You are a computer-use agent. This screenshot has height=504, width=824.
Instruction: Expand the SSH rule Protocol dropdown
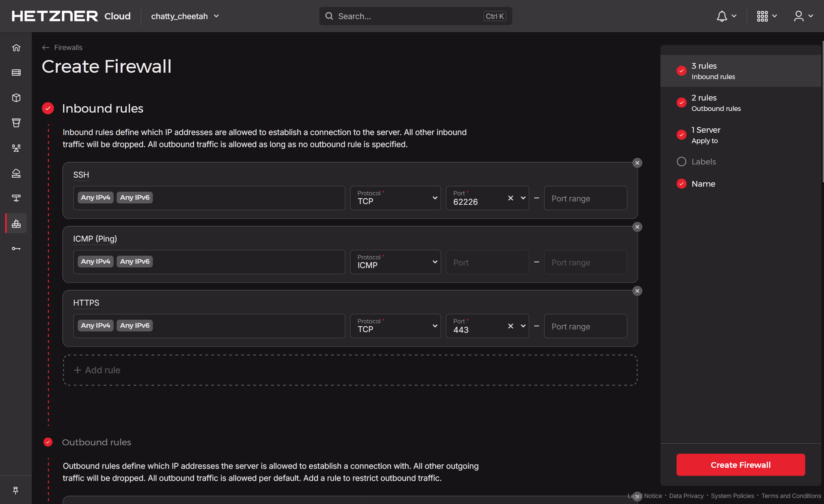[x=395, y=198]
